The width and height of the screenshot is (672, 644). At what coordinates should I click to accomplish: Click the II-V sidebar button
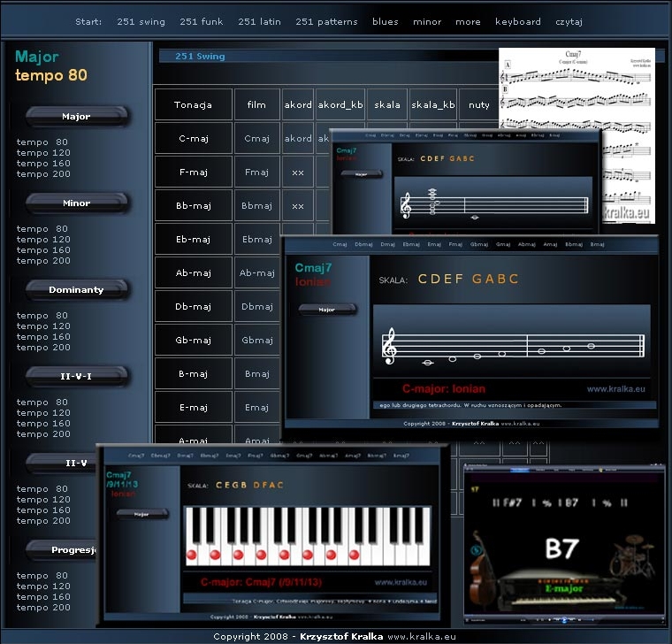[61, 463]
